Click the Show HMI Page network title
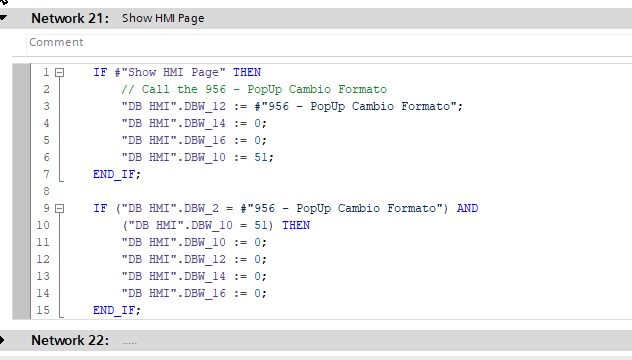Image resolution: width=632 pixels, height=360 pixels. tap(163, 18)
